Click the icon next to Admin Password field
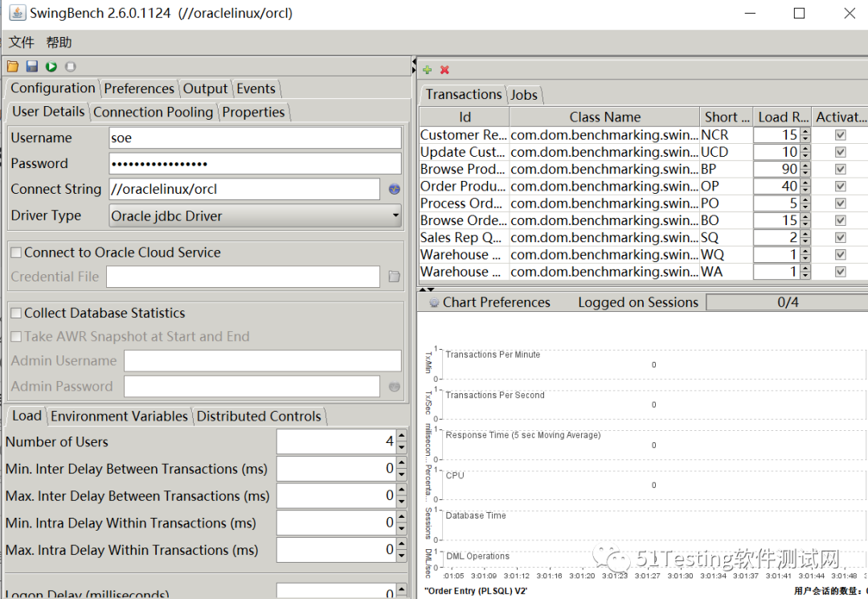Image resolution: width=868 pixels, height=599 pixels. pos(394,387)
